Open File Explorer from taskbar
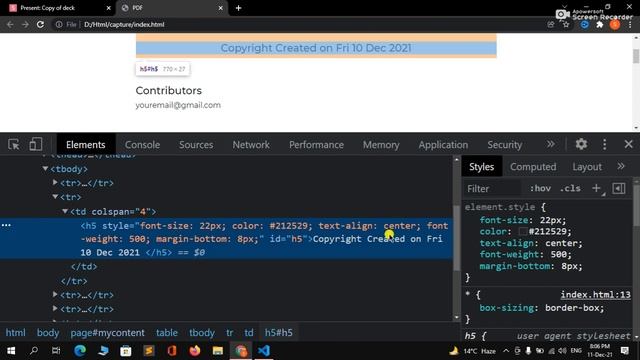Image resolution: width=640 pixels, height=360 pixels. point(218,351)
